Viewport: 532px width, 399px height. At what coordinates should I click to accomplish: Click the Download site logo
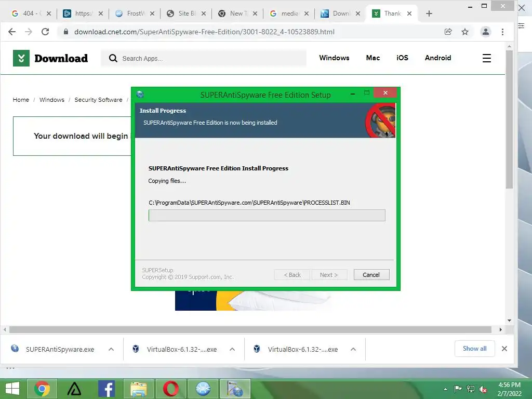(x=50, y=58)
